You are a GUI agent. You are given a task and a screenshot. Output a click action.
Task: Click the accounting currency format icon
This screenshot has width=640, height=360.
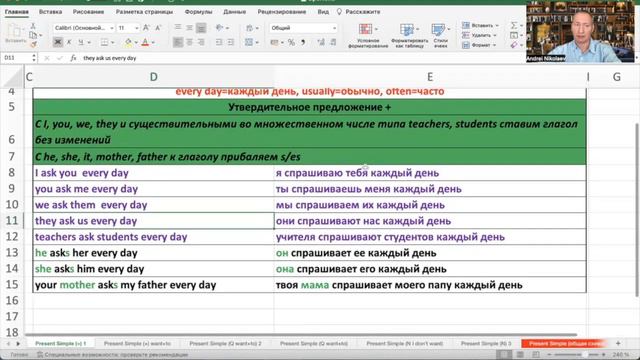(x=274, y=42)
